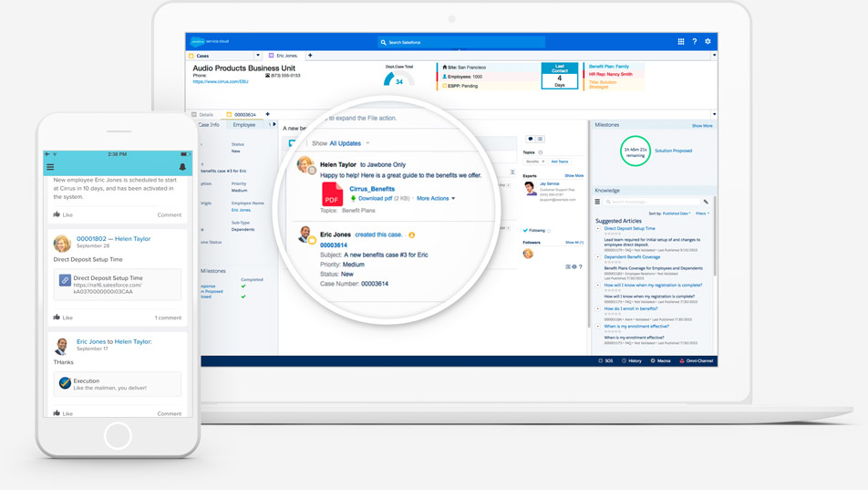Open the SOS footer utility
This screenshot has width=868, height=490.
pos(605,360)
